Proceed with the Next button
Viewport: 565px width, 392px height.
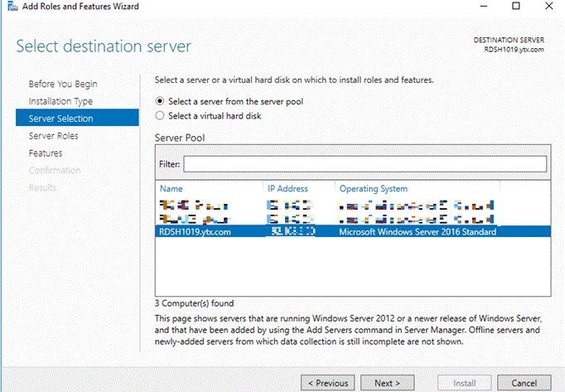point(388,383)
